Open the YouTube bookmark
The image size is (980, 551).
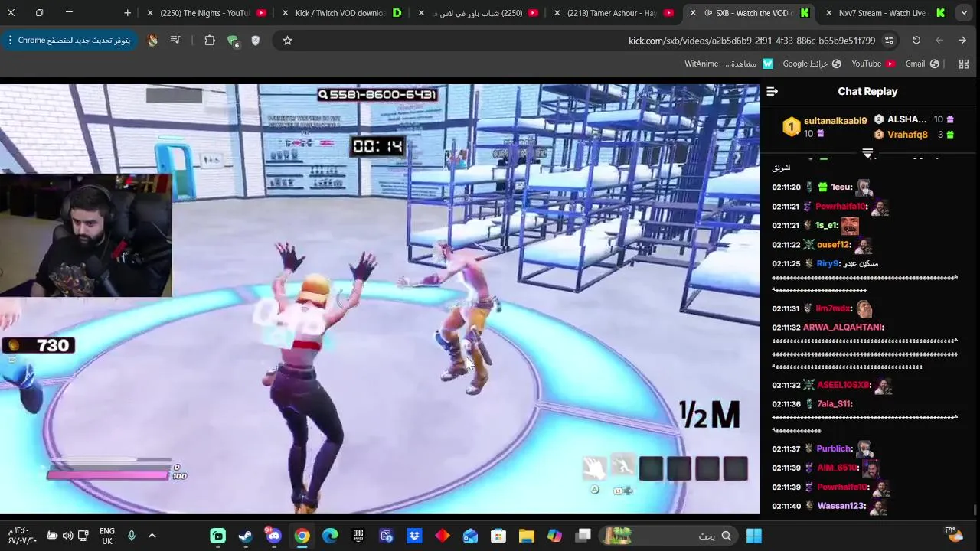[874, 64]
